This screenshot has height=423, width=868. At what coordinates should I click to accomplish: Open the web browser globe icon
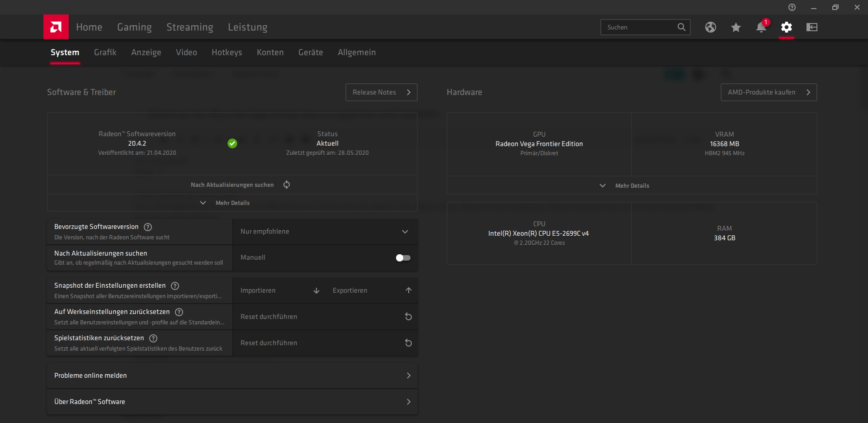[x=711, y=27]
